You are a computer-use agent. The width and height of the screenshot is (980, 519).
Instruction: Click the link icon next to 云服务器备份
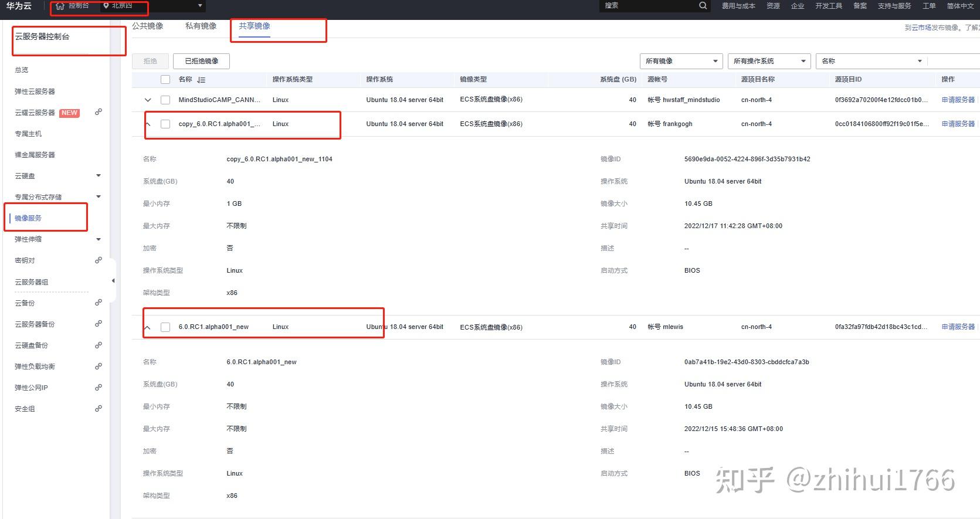click(99, 324)
